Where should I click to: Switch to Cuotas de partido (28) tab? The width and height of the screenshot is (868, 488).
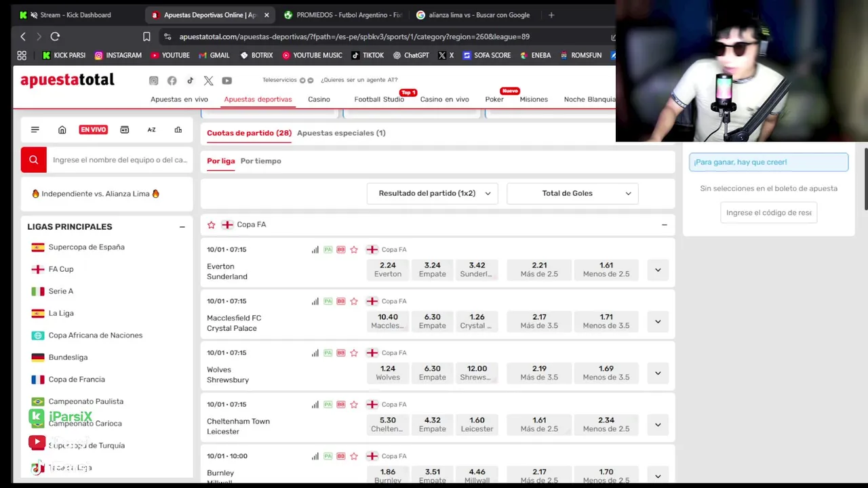[249, 133]
